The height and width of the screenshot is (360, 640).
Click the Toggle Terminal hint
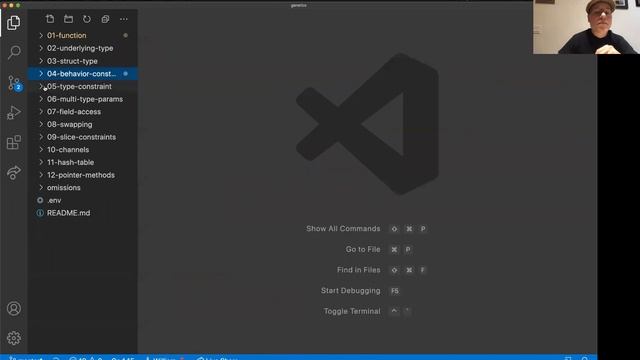(x=352, y=311)
